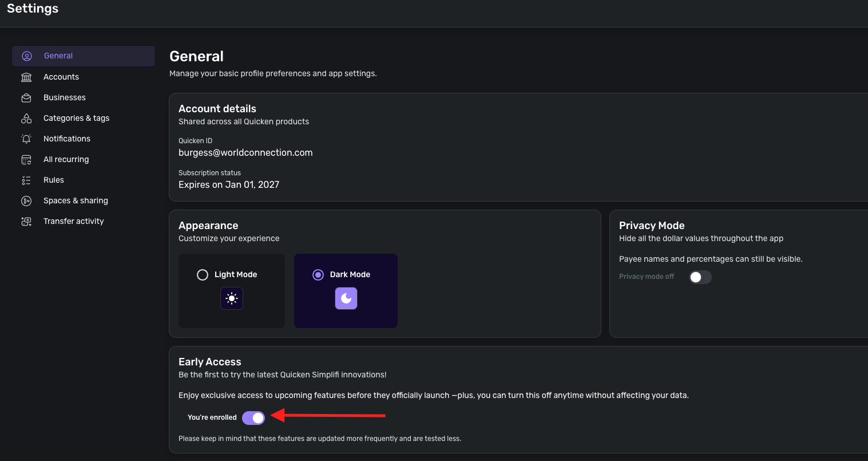868x461 pixels.
Task: Click the Notifications bell icon
Action: click(x=26, y=139)
